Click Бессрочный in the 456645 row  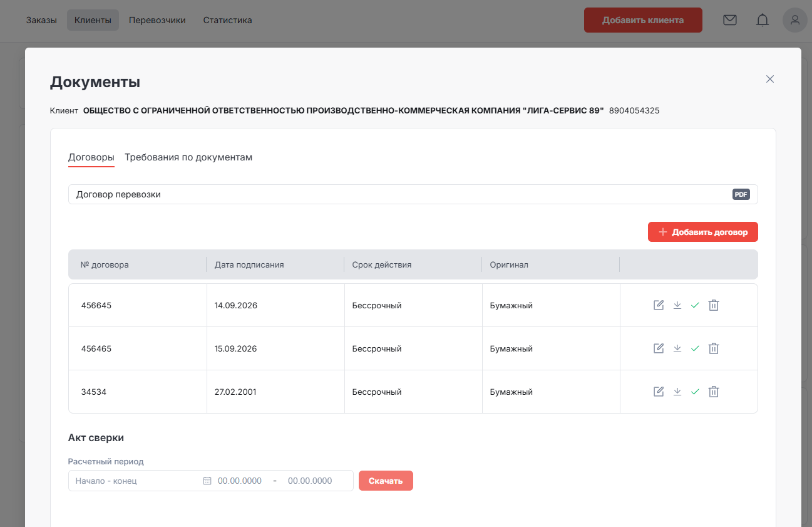point(377,305)
